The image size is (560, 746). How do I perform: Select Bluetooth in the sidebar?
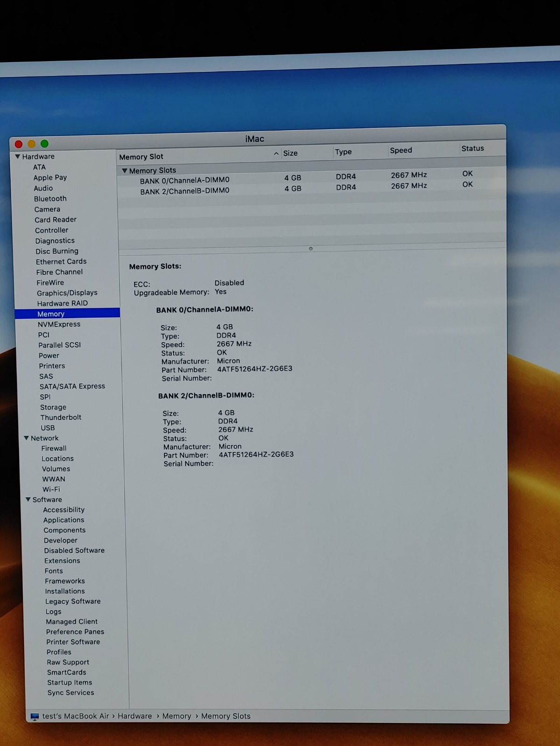pos(50,199)
